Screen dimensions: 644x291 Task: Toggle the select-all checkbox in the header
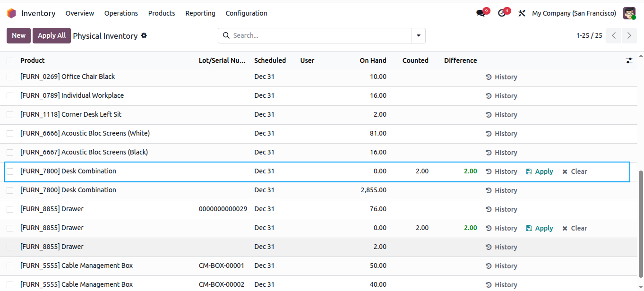pyautogui.click(x=10, y=60)
